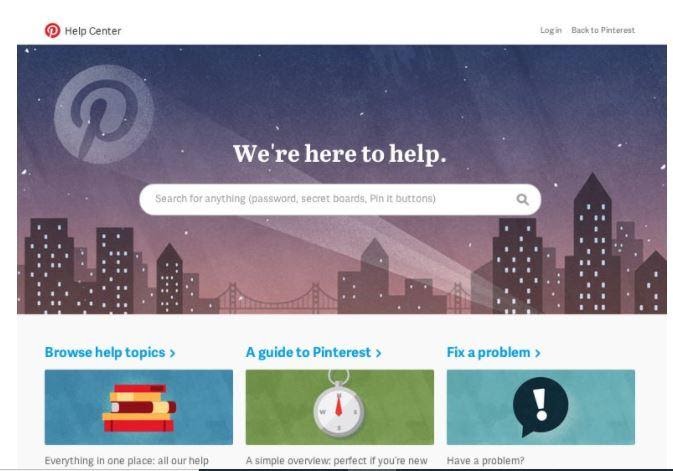Screen dimensions: 673x471
Task: Click Everything in one place description
Action: point(127,461)
